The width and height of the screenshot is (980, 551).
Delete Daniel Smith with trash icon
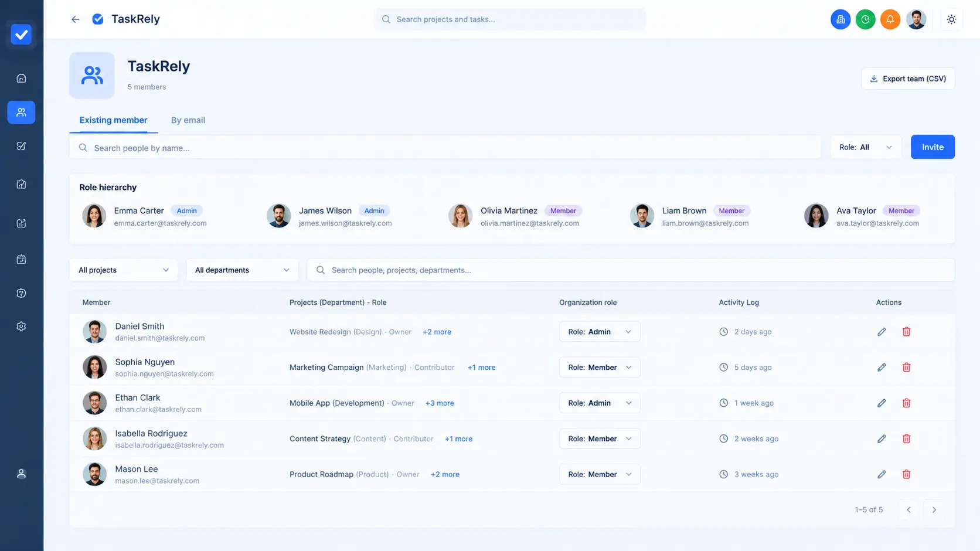pos(906,332)
